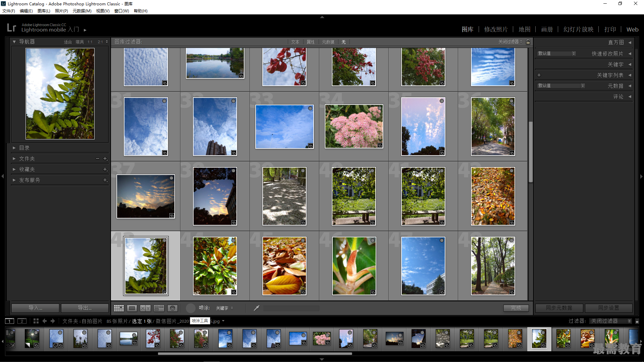Add new collection with plus icon
The image size is (644, 362).
(x=105, y=169)
